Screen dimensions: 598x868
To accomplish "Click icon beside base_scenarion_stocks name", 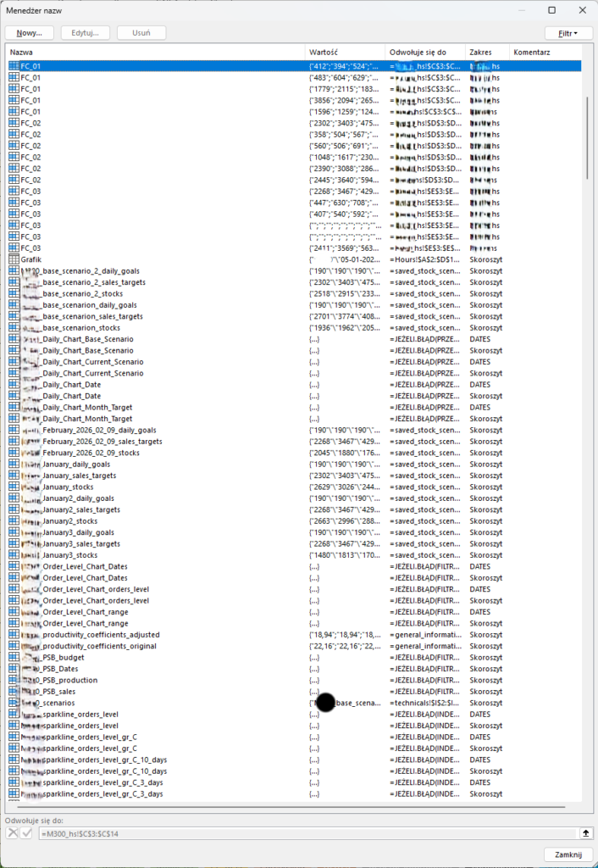I will 14,328.
